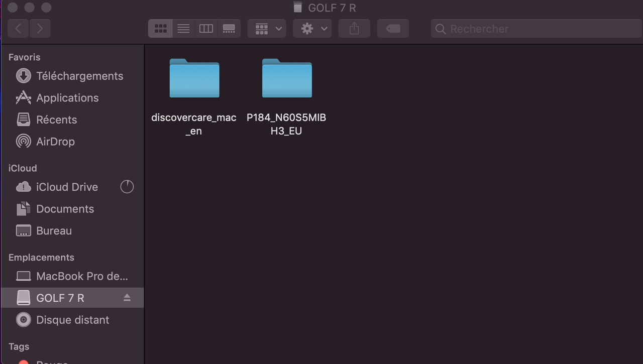Eject the GOLF 7 R volume
Viewport: 643px width, 364px height.
point(127,298)
